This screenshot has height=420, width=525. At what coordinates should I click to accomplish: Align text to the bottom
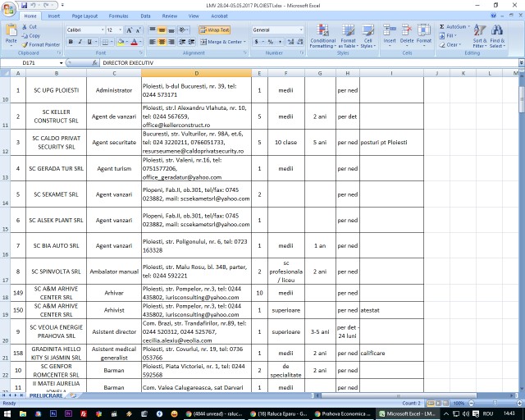click(x=171, y=30)
